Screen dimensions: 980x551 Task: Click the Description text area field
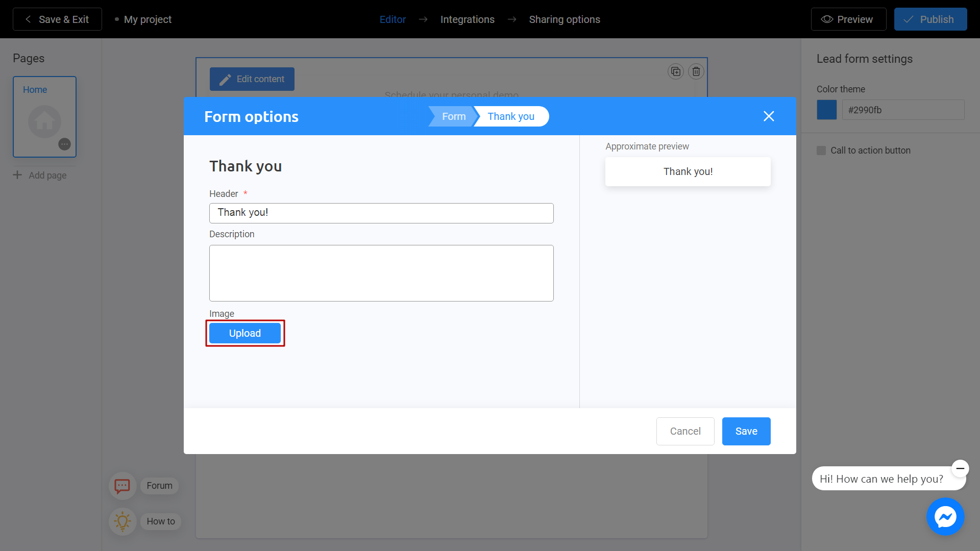[x=381, y=273]
